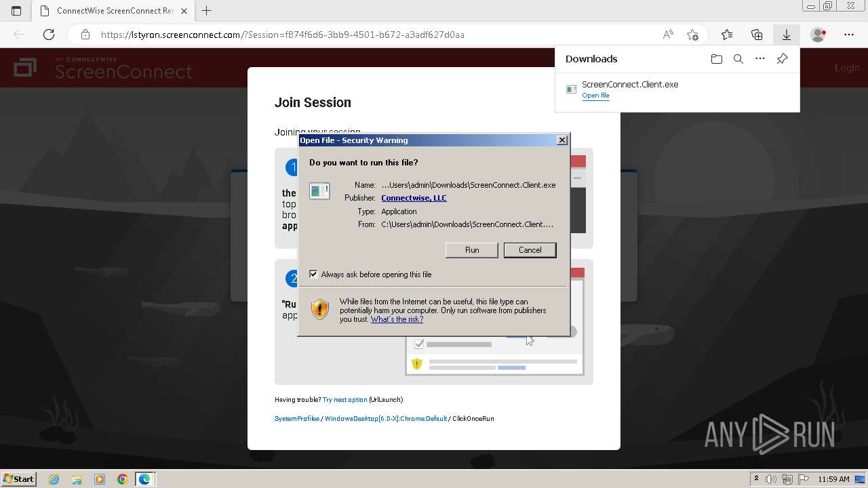868x488 pixels.
Task: Uncheck Always ask before opening this file
Action: [313, 274]
